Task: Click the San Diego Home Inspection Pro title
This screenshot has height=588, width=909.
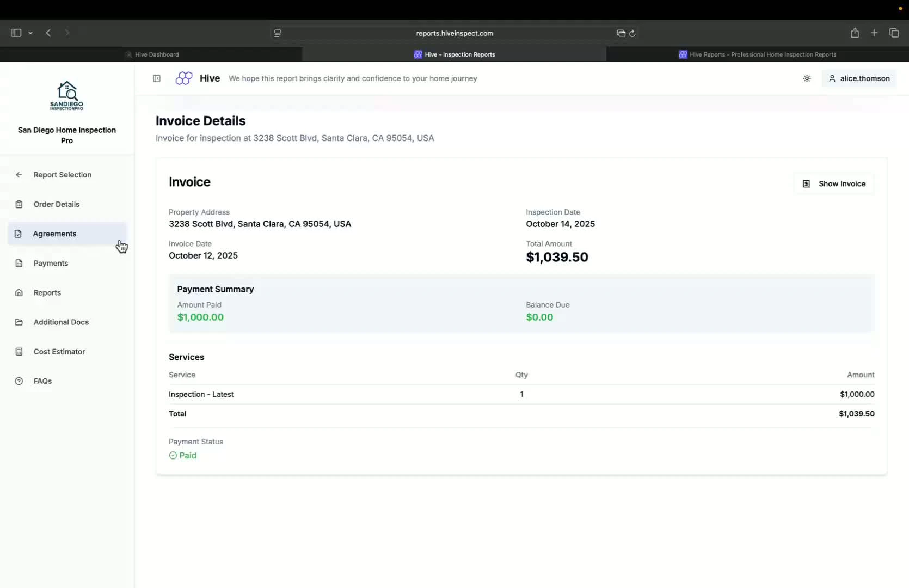Action: coord(67,135)
